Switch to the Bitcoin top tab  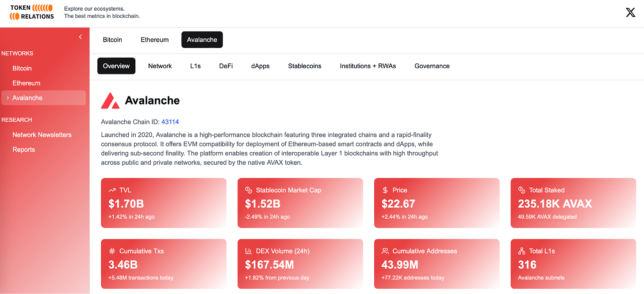[112, 40]
